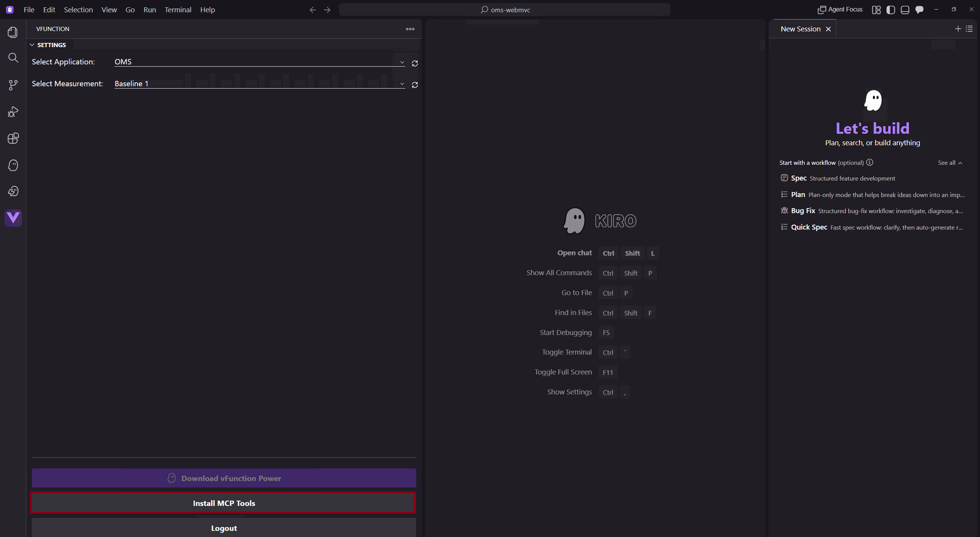980x537 pixels.
Task: Open the Source Control view
Action: pyautogui.click(x=13, y=85)
